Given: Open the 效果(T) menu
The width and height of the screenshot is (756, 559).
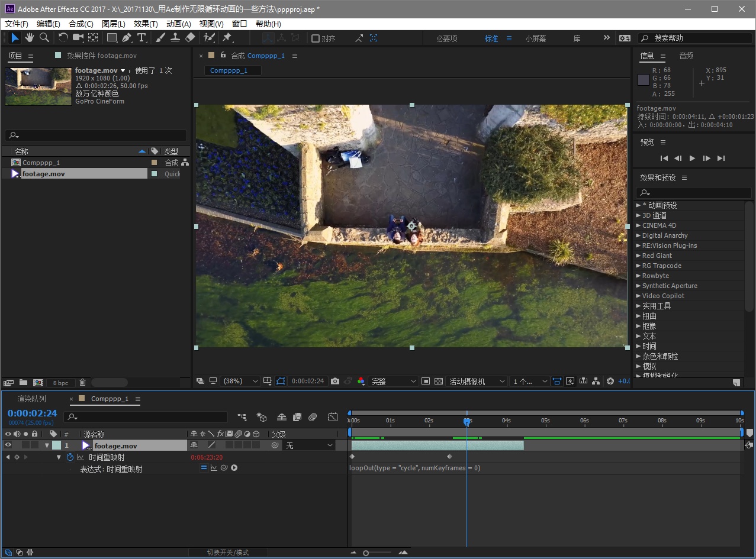Looking at the screenshot, I should click(146, 24).
